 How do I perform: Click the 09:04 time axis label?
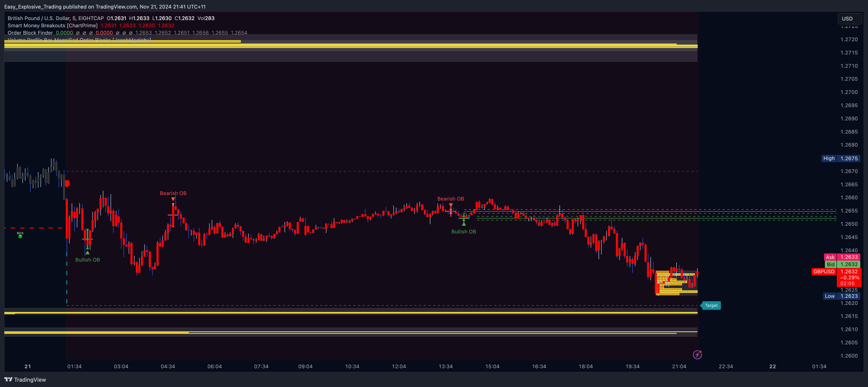pos(305,367)
